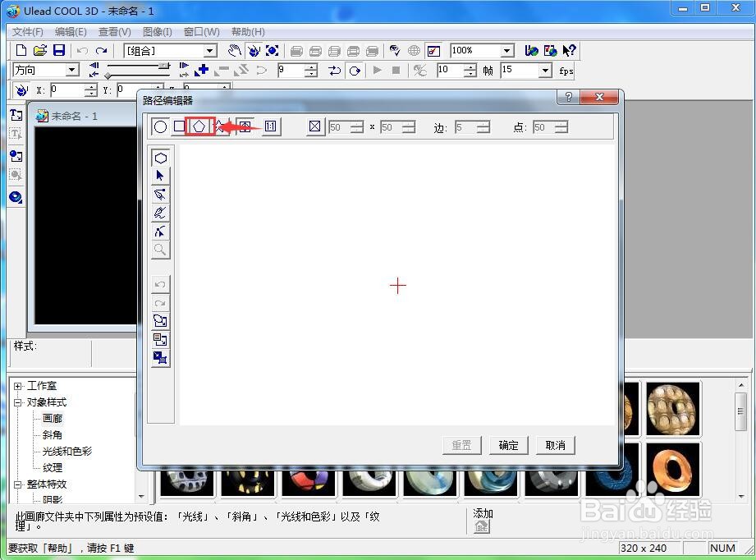Click the orange ring gallery thumbnail
756x560 pixels.
click(x=673, y=470)
